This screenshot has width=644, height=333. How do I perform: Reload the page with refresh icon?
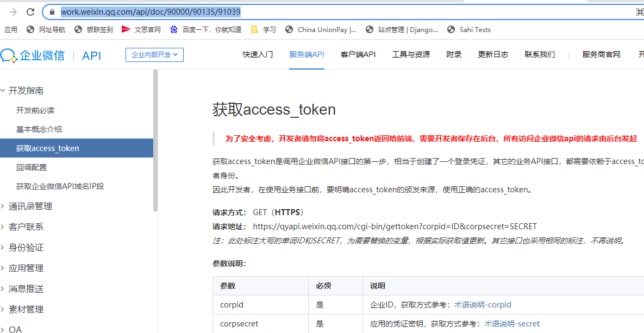(30, 12)
